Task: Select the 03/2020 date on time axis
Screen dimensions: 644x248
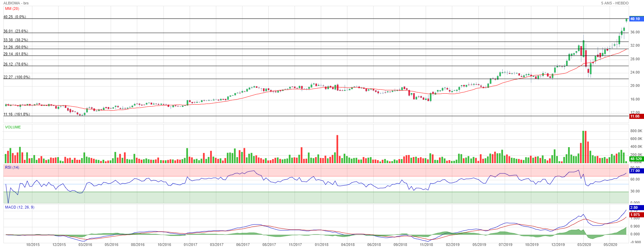Action: pos(584,245)
